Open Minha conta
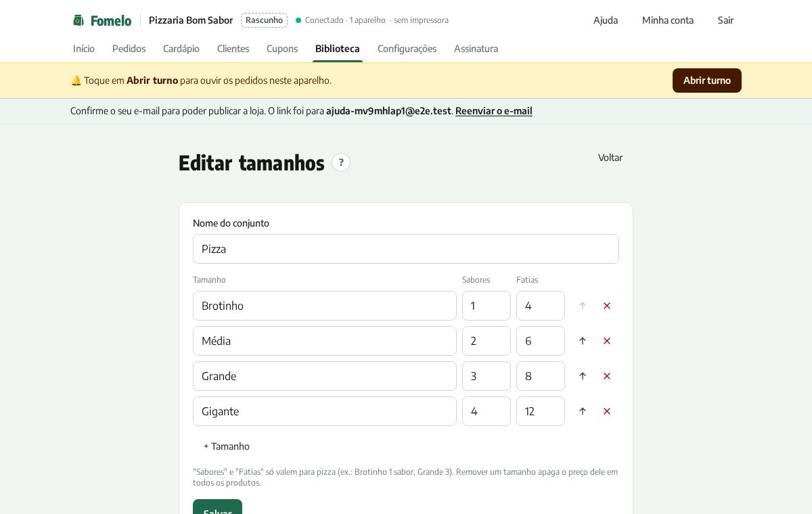This screenshot has height=514, width=812. click(x=668, y=20)
